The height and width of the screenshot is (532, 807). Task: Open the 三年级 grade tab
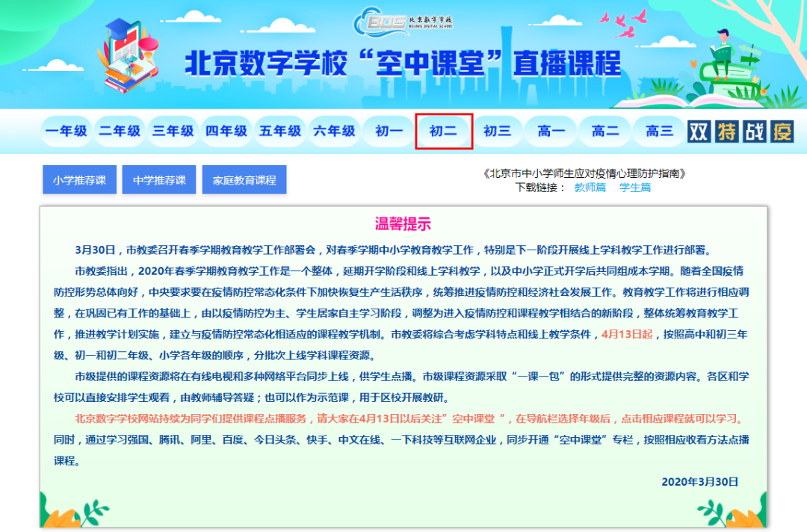click(173, 132)
